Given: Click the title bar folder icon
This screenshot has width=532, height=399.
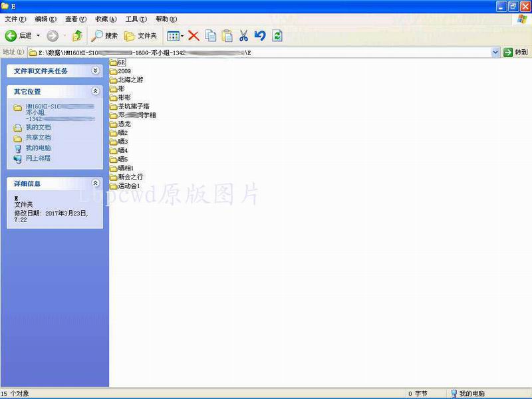Looking at the screenshot, I should click(5, 6).
